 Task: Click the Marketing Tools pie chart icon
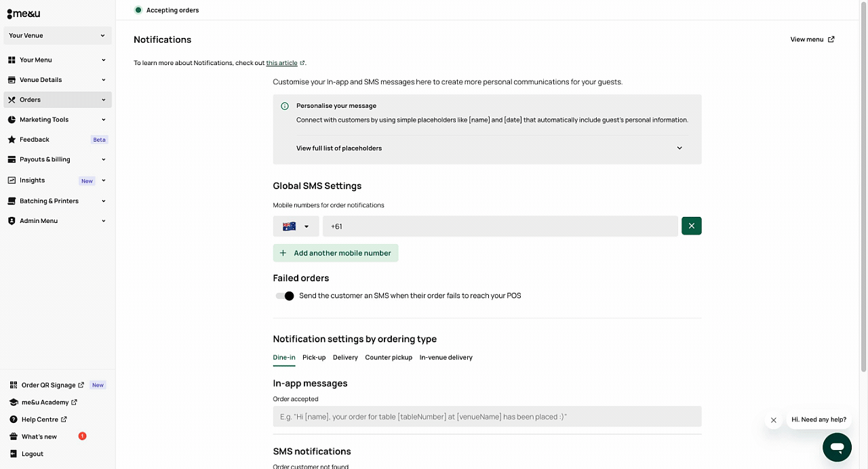tap(12, 120)
